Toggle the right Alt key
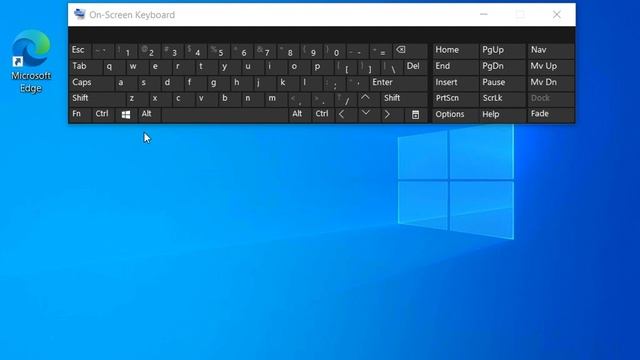This screenshot has width=640, height=360. tap(300, 115)
